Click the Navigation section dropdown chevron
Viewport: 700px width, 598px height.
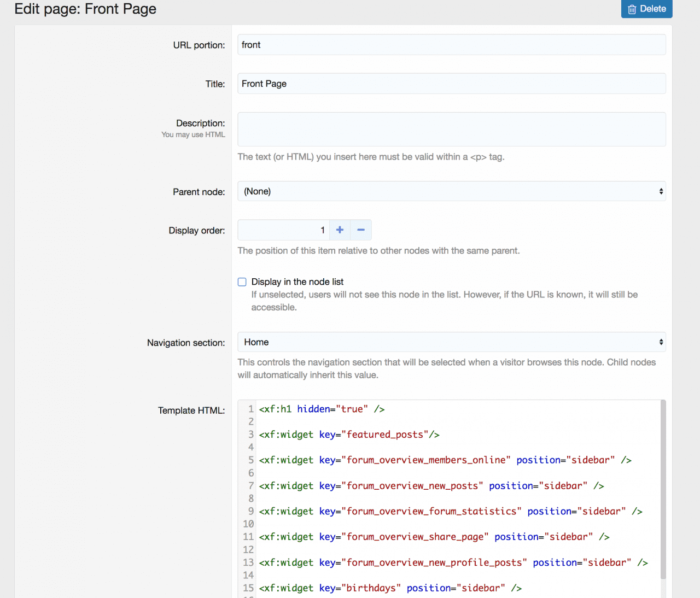click(x=661, y=342)
